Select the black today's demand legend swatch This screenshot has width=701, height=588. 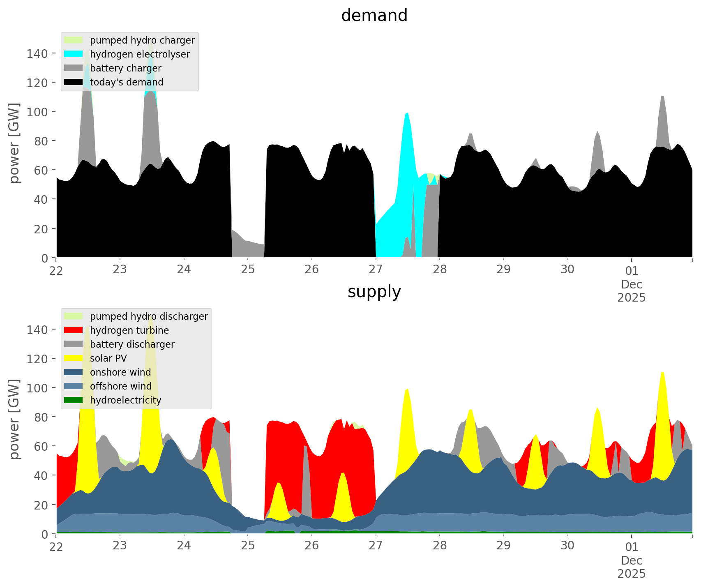(74, 82)
